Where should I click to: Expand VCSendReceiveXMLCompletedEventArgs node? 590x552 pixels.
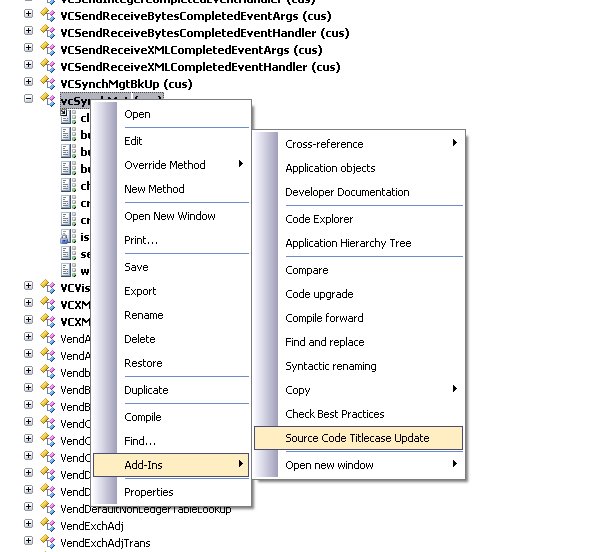pyautogui.click(x=28, y=47)
